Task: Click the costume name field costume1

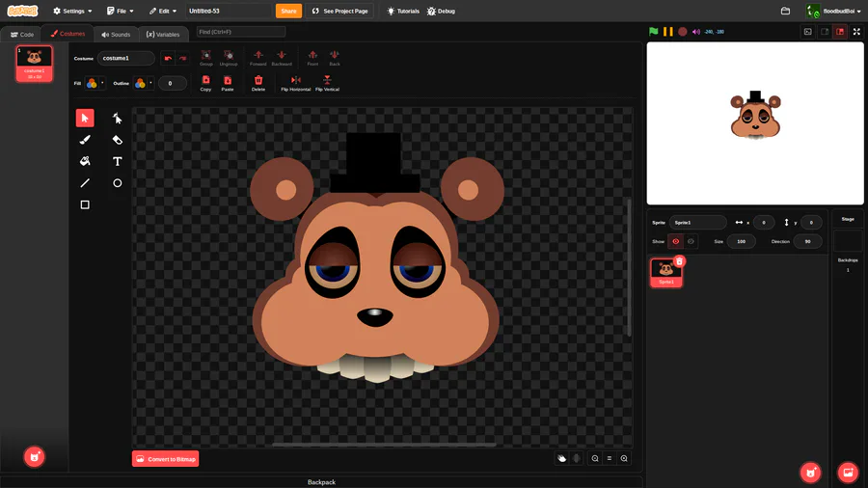Action: 125,58
